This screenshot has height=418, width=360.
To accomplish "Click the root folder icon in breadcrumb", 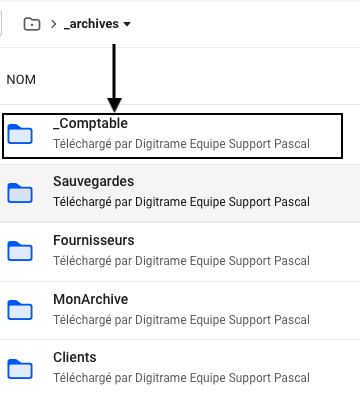I will tap(32, 24).
